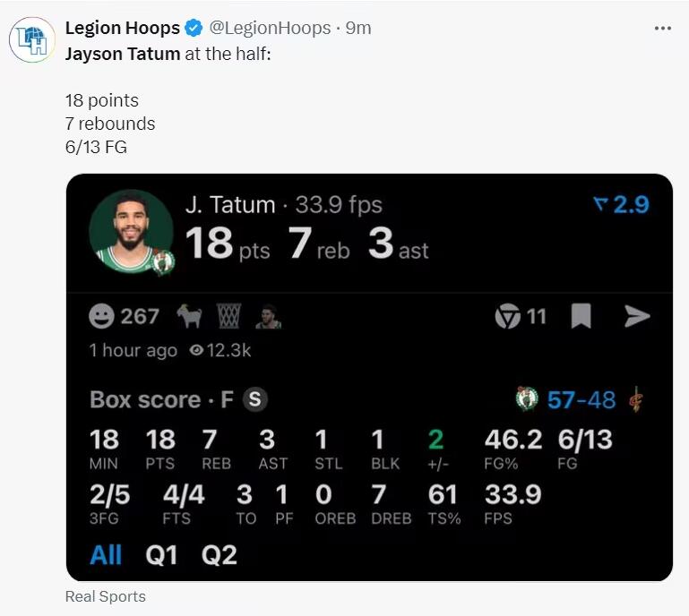Open the tweet's more options menu
The height and width of the screenshot is (616, 689).
(x=662, y=29)
